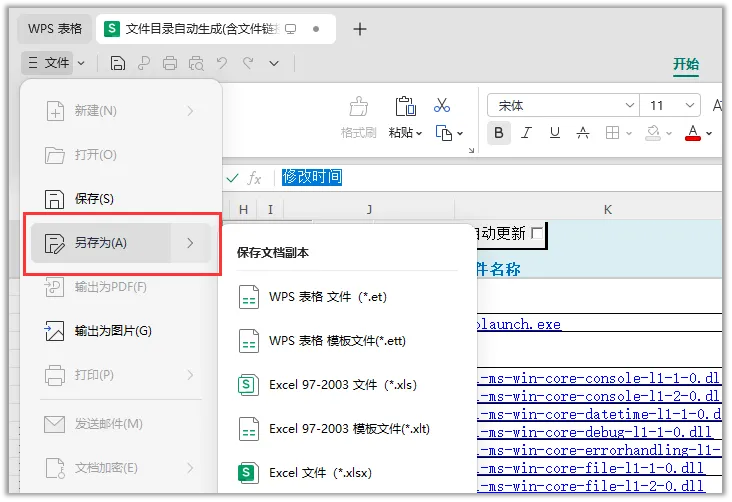
Task: Click the redo arrow icon
Action: click(x=248, y=63)
